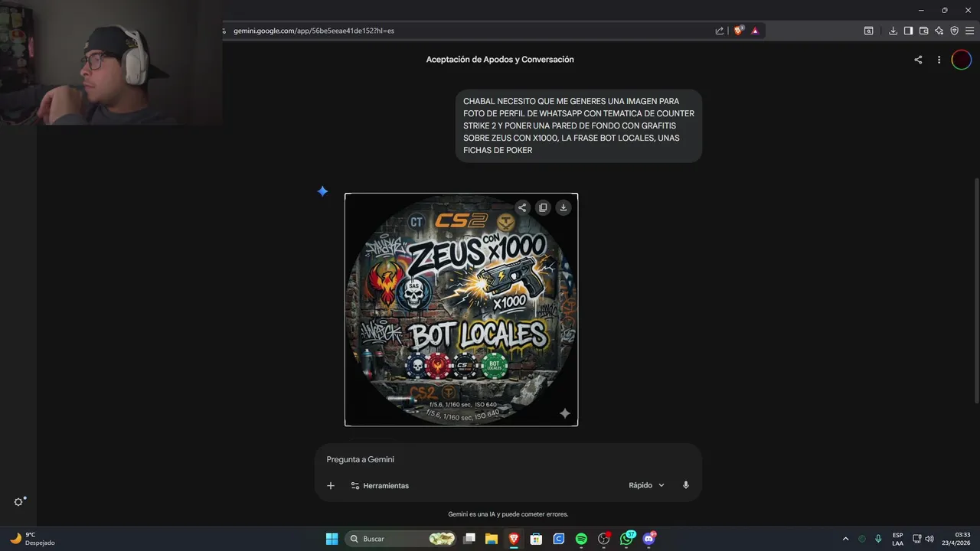Click the browser address bar URL
Viewport: 980px width, 551px height.
point(314,31)
